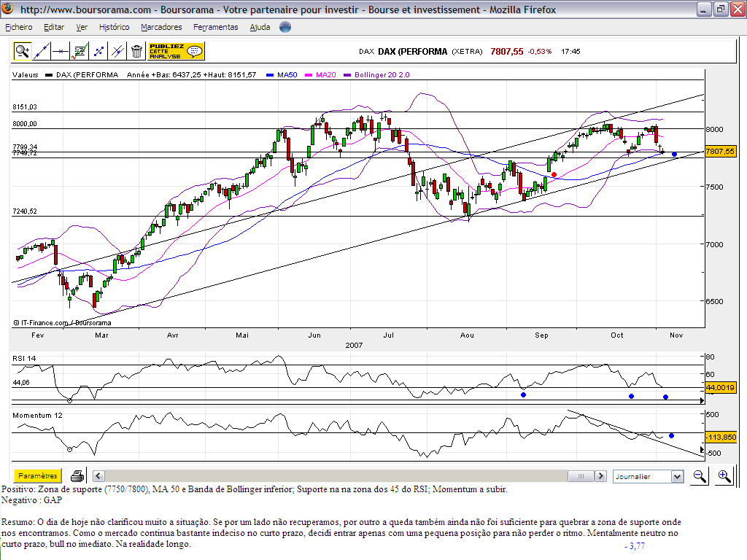Click the scrollbar left arrow
This screenshot has width=747, height=560.
click(98, 475)
